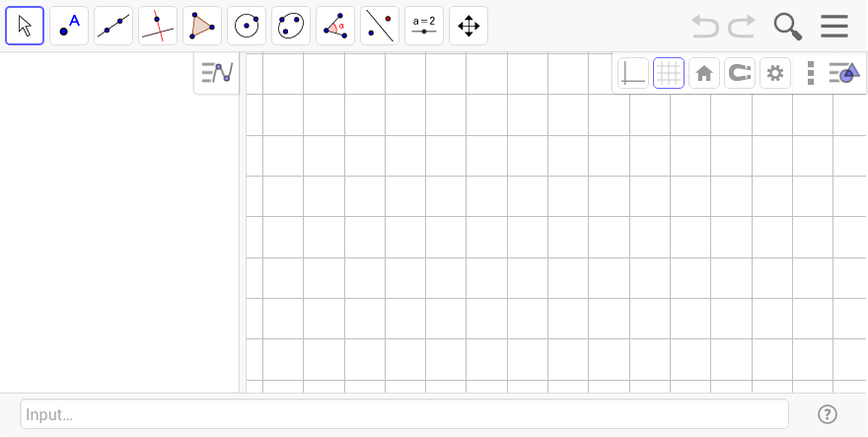The width and height of the screenshot is (868, 437).
Task: Pick the Polygon tool
Action: (x=202, y=26)
